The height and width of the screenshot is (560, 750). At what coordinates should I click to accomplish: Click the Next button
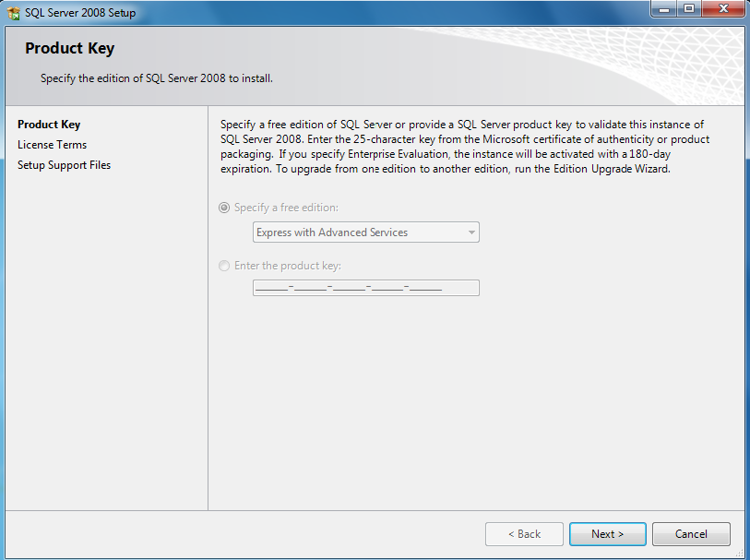click(607, 533)
